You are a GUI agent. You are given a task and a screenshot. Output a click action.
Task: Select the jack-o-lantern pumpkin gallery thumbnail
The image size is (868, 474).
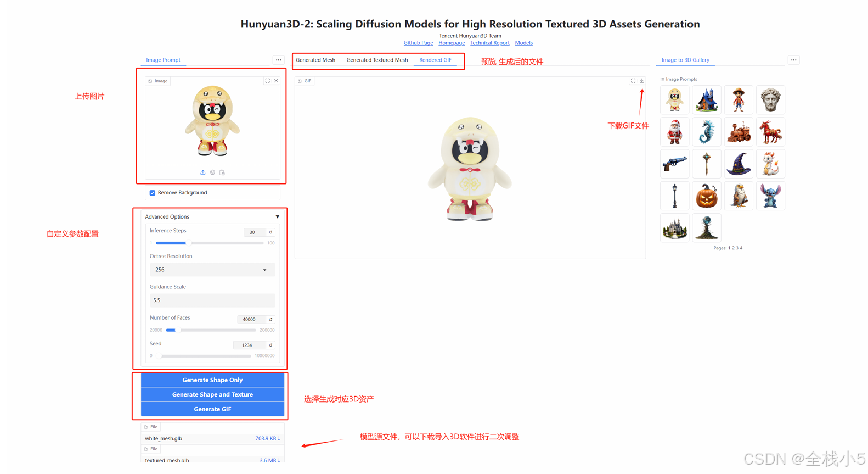(x=706, y=196)
